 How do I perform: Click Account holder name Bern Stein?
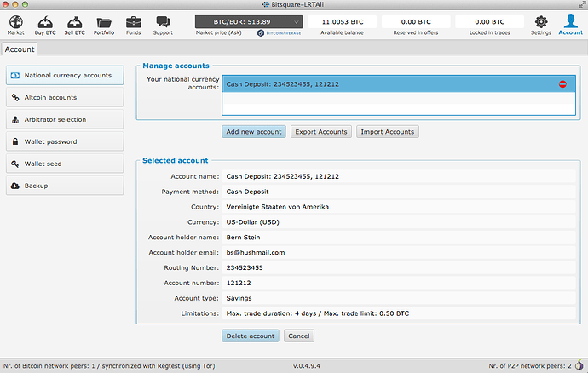click(399, 238)
